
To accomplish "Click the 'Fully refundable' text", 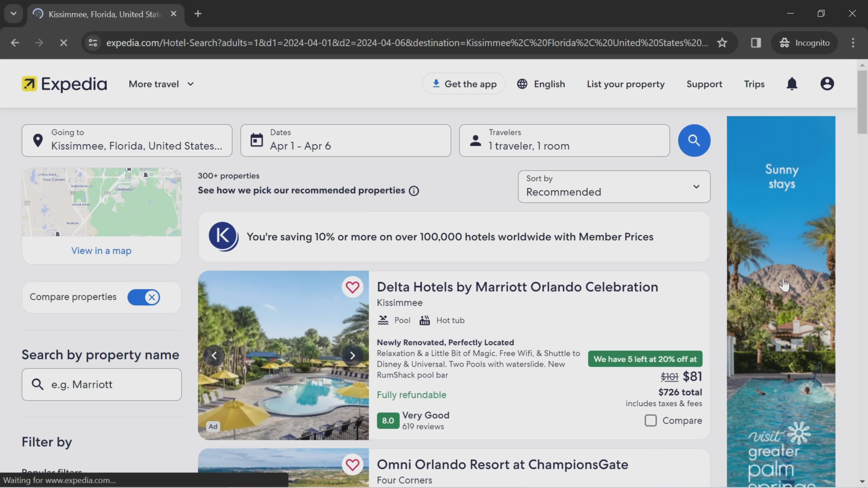I will click(411, 395).
